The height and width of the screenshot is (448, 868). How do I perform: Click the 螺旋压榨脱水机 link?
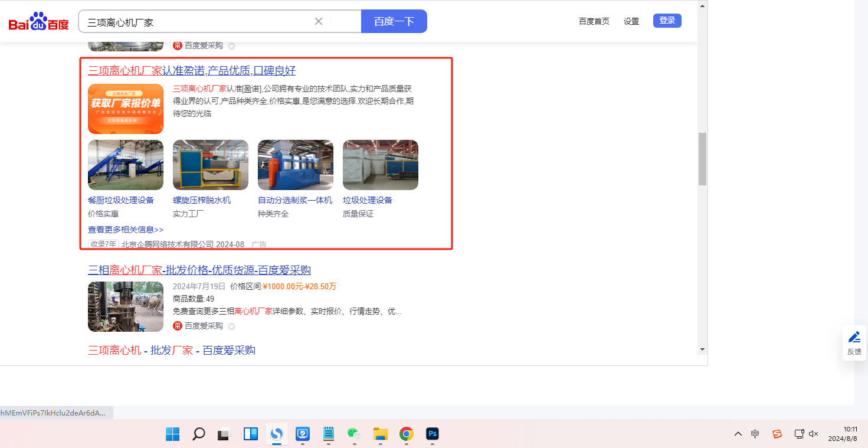point(202,200)
